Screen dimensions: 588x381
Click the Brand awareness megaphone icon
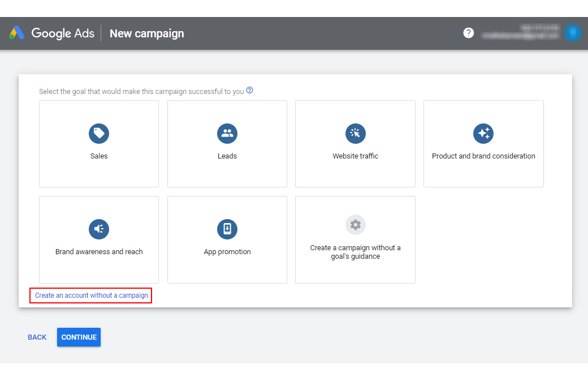[x=99, y=229]
